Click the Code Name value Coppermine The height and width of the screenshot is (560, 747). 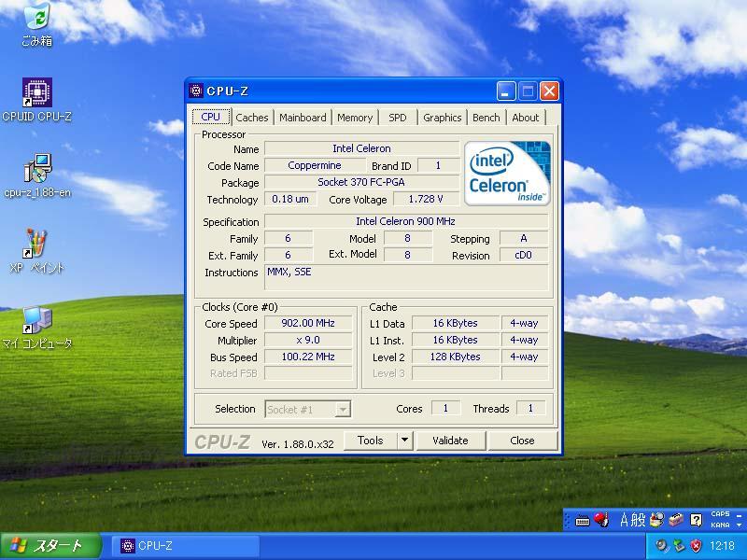(315, 165)
